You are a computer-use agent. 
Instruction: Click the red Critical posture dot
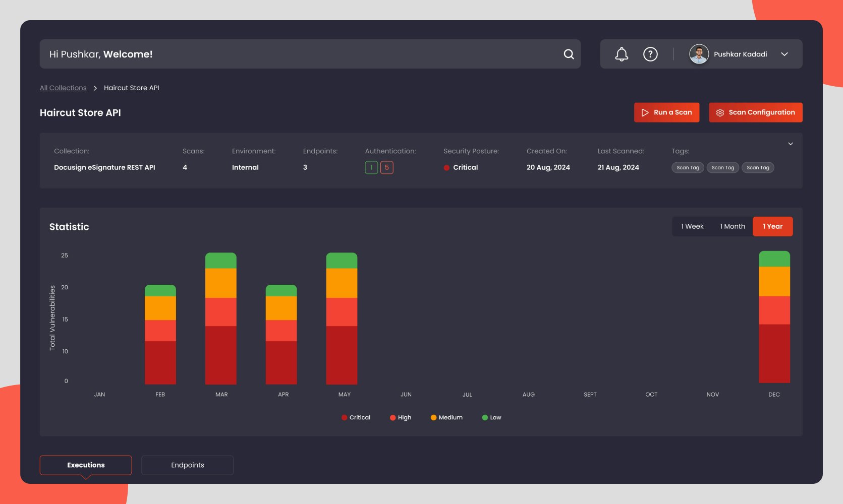[446, 168]
